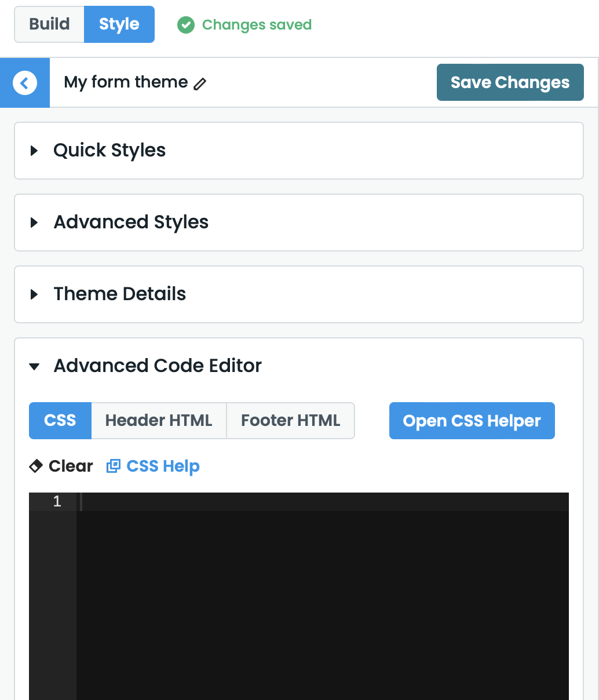599x700 pixels.
Task: Clear the code editor contents
Action: pyautogui.click(x=70, y=466)
